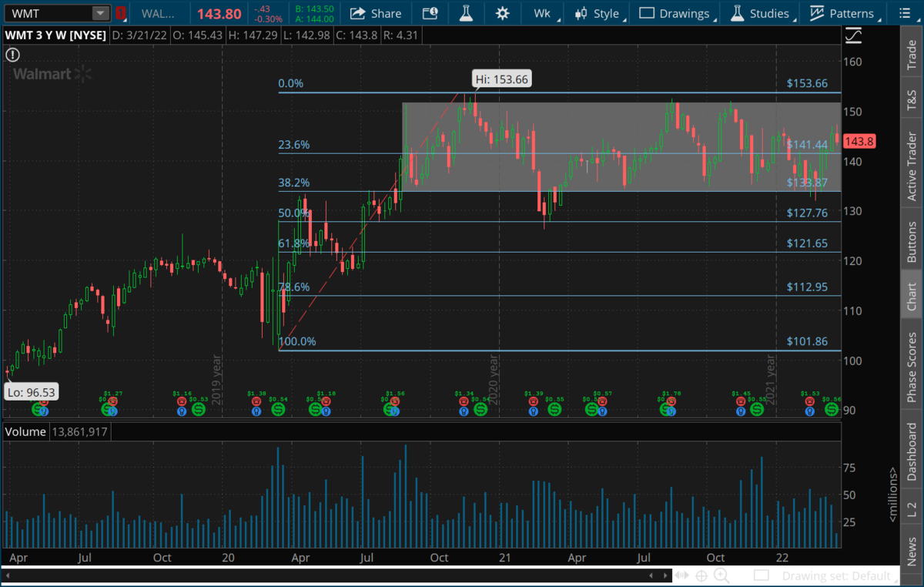
Task: Click blue conference bulb icon under $1.45 earnings
Action: click(x=741, y=411)
